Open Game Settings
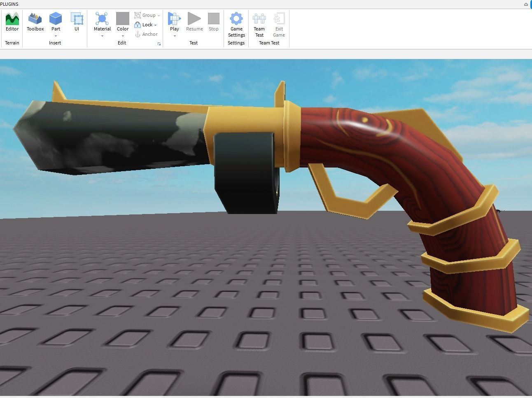Screen dimensions: 532x398 tap(236, 25)
